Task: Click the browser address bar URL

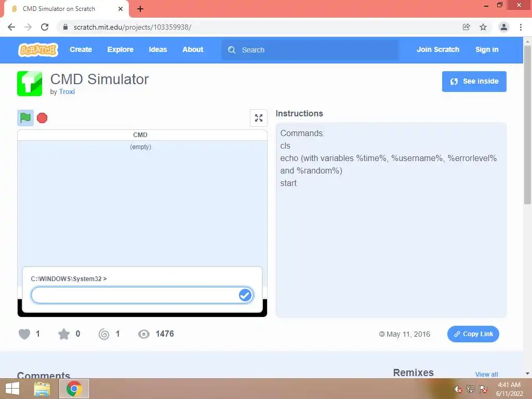Action: pos(132,27)
